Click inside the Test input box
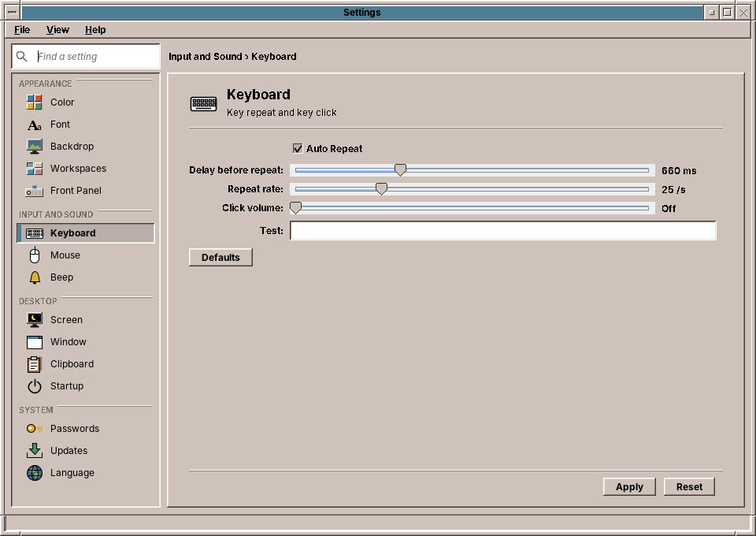756x536 pixels. click(x=503, y=231)
